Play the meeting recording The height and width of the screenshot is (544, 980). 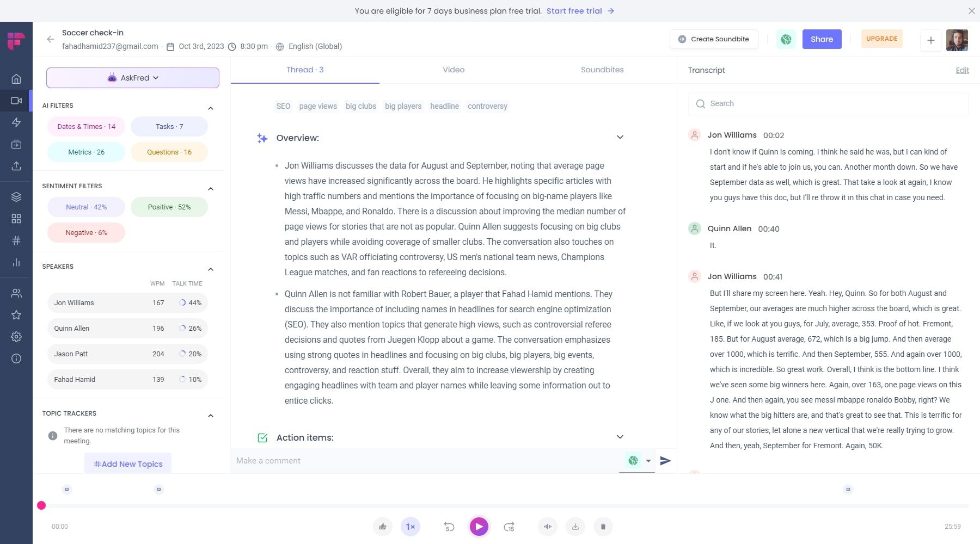point(479,527)
